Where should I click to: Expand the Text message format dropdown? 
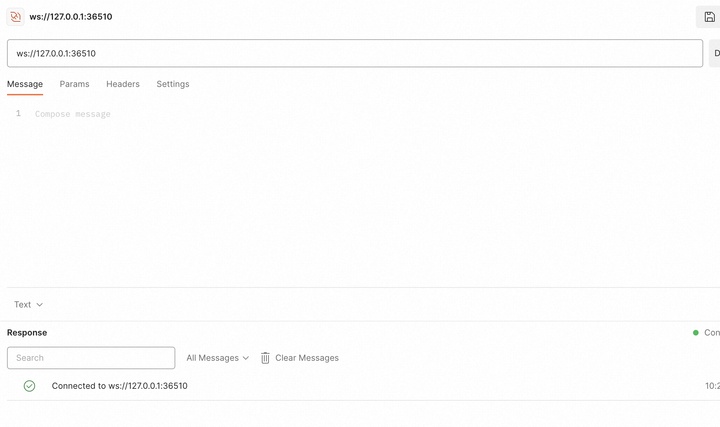28,305
